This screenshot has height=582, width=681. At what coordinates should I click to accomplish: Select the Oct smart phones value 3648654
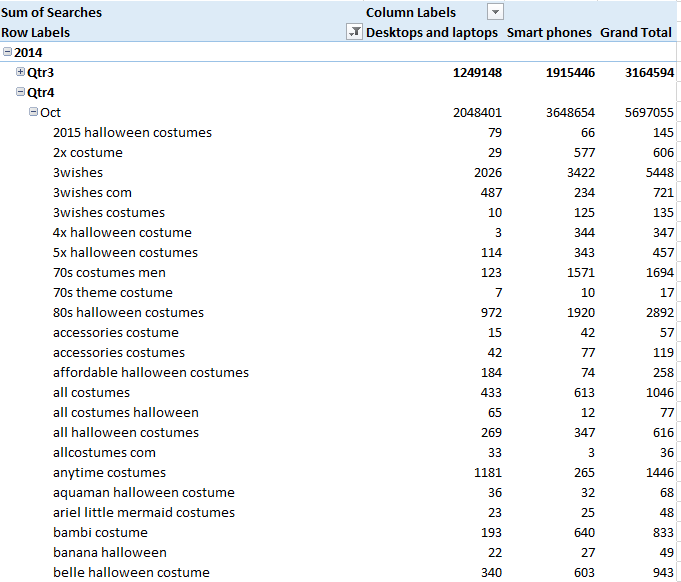click(570, 112)
